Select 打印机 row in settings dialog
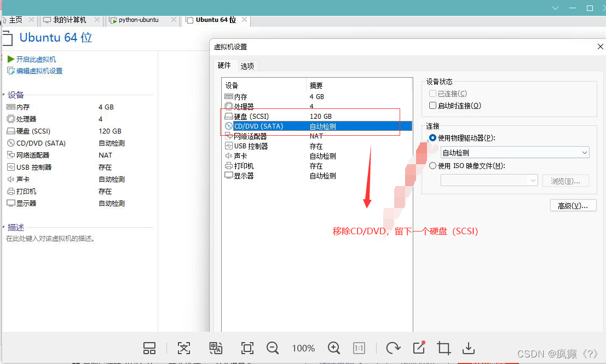606x364 pixels. coord(317,166)
